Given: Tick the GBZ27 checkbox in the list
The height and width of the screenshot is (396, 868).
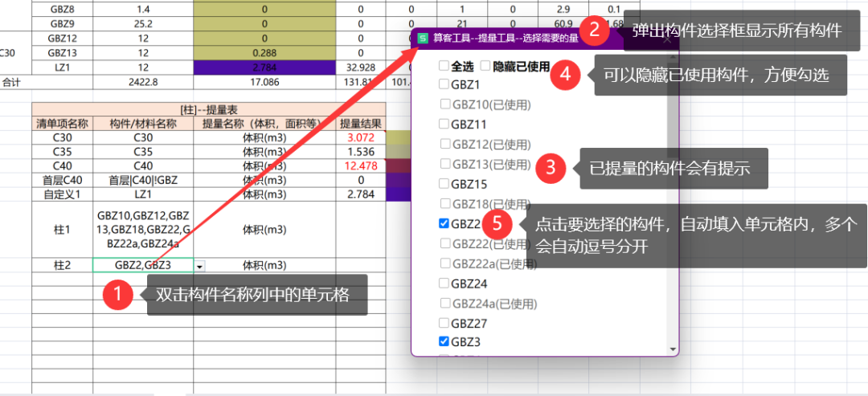Looking at the screenshot, I should [x=444, y=322].
